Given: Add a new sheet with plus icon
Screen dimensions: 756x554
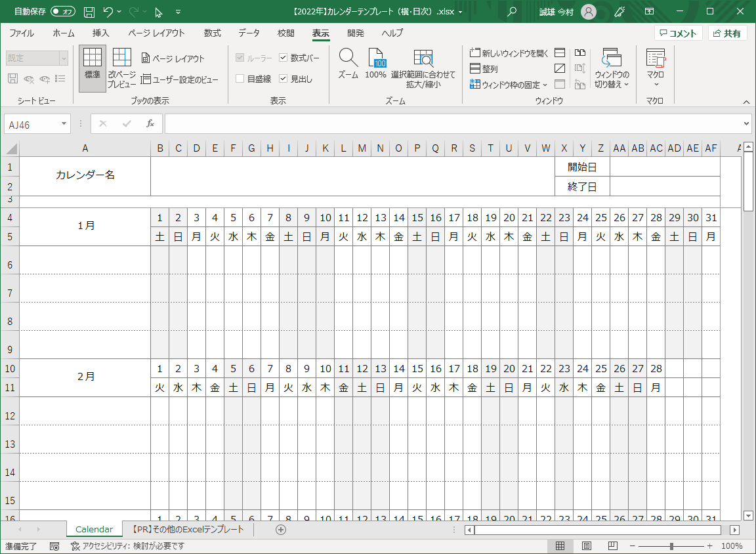Looking at the screenshot, I should [x=281, y=530].
